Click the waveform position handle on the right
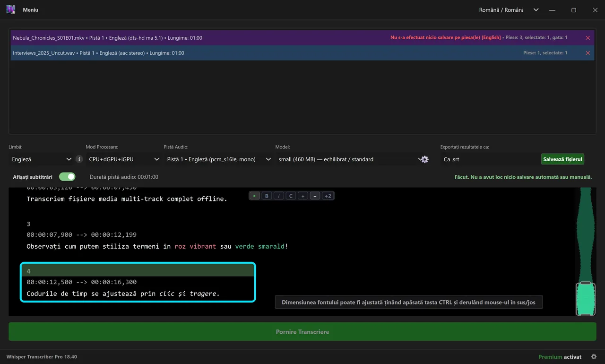 pos(586,298)
